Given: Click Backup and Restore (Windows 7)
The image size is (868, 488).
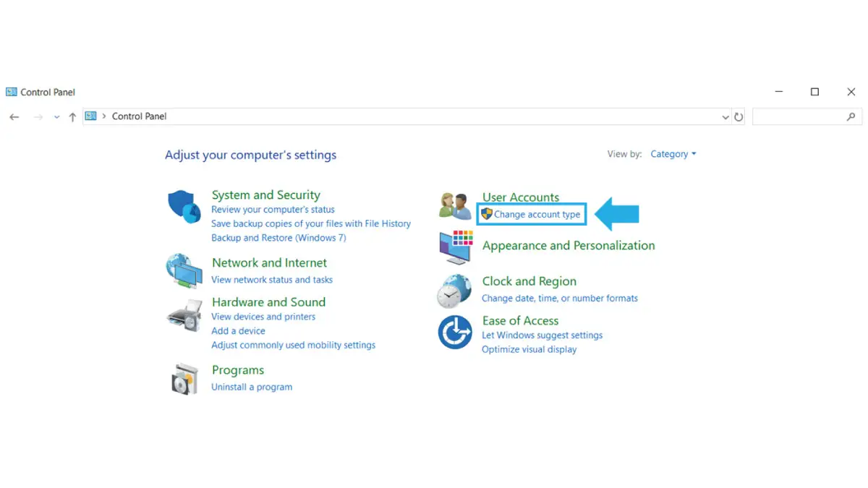Looking at the screenshot, I should click(278, 238).
